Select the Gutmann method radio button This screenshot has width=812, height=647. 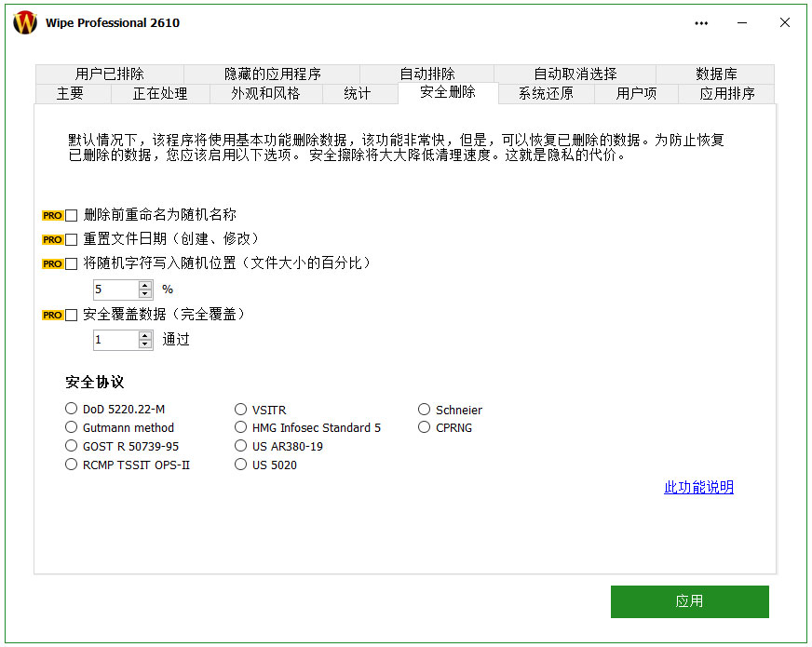pyautogui.click(x=71, y=427)
